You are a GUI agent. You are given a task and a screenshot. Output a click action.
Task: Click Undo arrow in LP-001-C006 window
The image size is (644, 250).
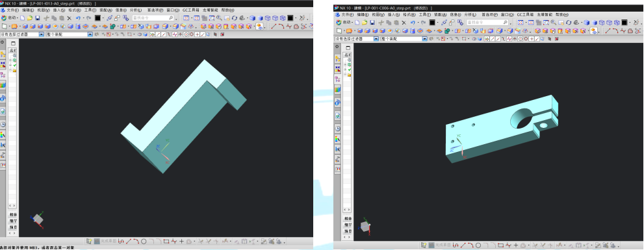[x=413, y=23]
